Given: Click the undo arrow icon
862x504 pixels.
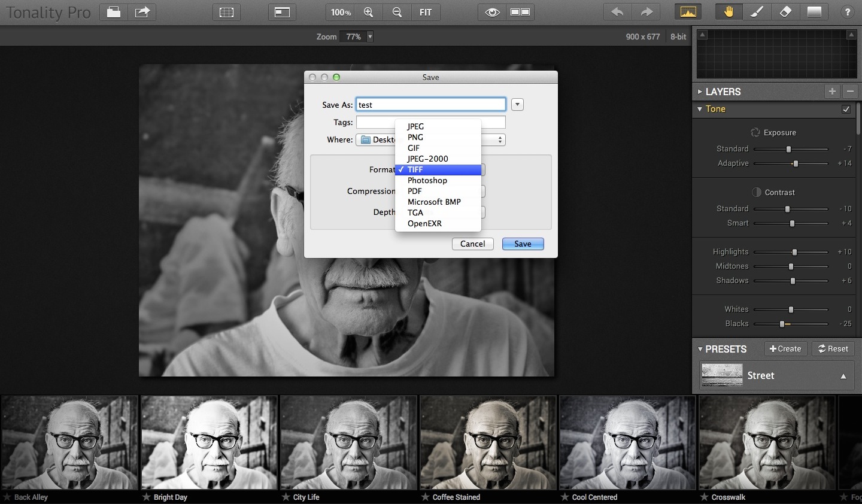Looking at the screenshot, I should 618,12.
